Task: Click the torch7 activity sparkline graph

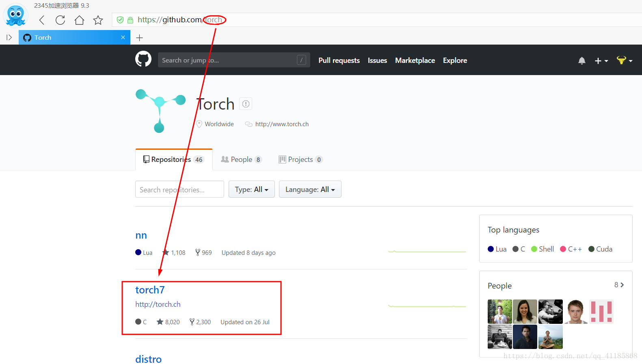Action: [x=427, y=306]
